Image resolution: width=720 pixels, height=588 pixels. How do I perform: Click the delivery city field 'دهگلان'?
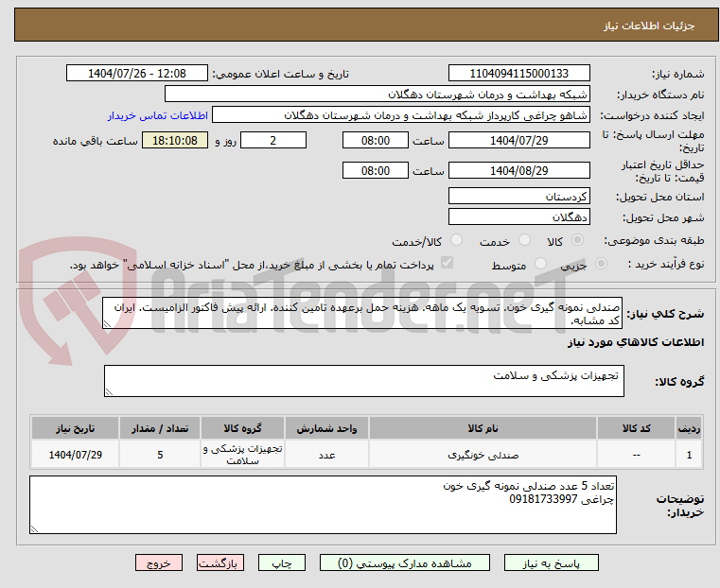pyautogui.click(x=518, y=217)
